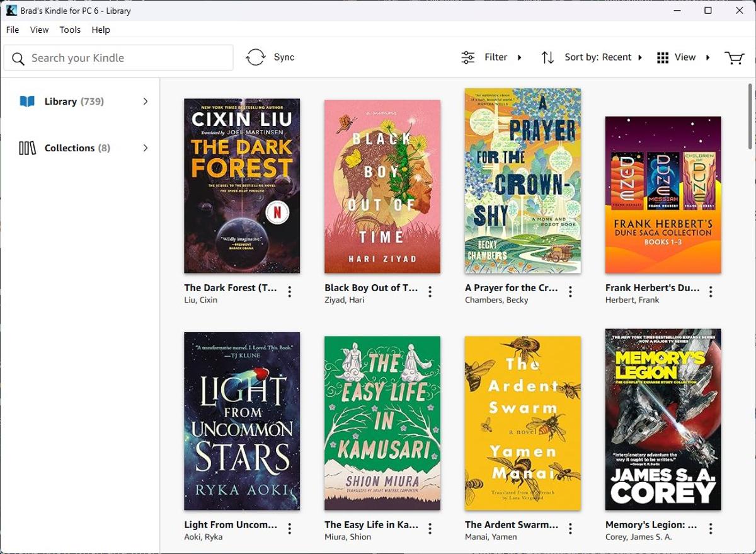Open the View layout dropdown

click(x=683, y=57)
